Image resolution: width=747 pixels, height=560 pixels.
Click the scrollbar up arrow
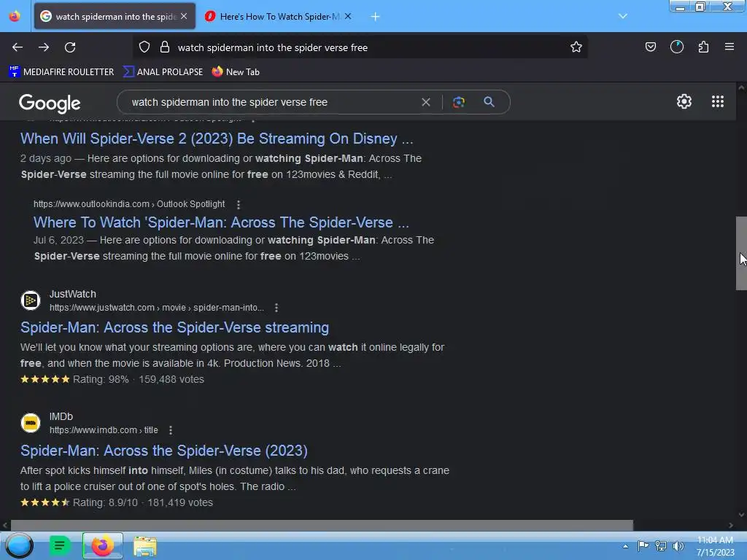(741, 87)
